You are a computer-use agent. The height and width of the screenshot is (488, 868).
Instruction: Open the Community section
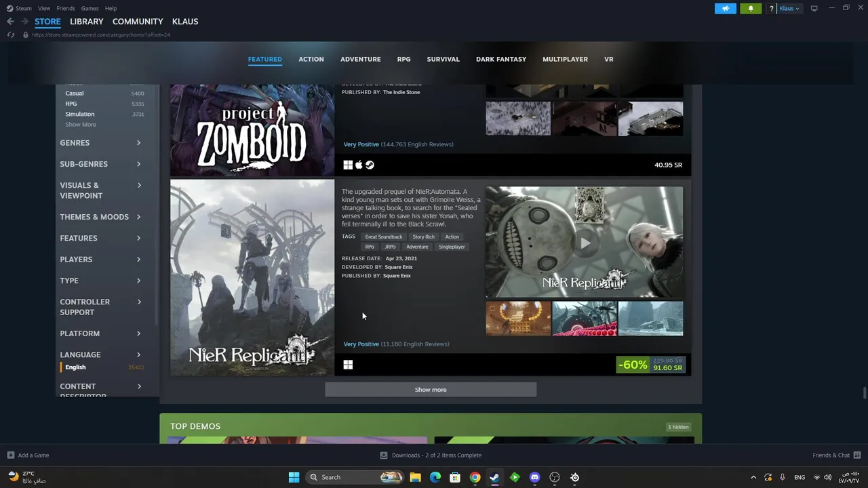138,22
